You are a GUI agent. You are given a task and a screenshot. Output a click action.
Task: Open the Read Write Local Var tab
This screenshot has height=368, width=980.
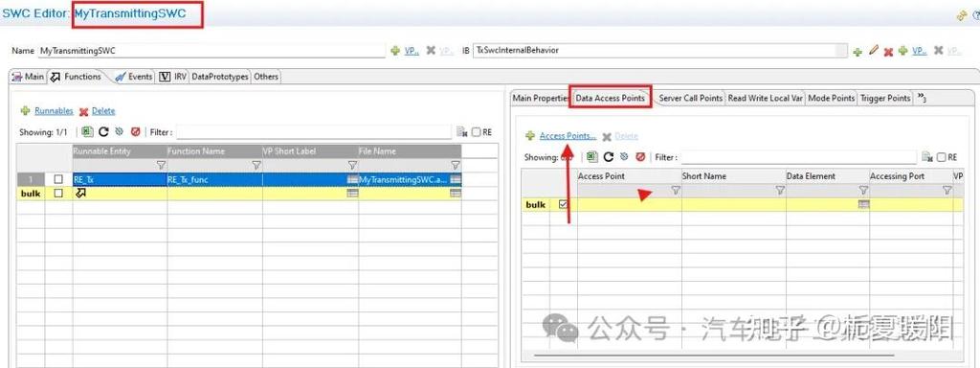[x=765, y=99]
